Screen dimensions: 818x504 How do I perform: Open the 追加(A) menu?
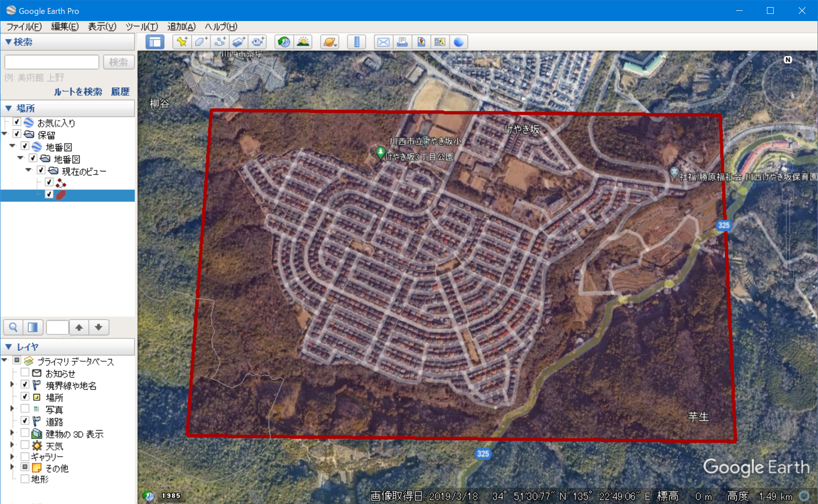pos(181,27)
